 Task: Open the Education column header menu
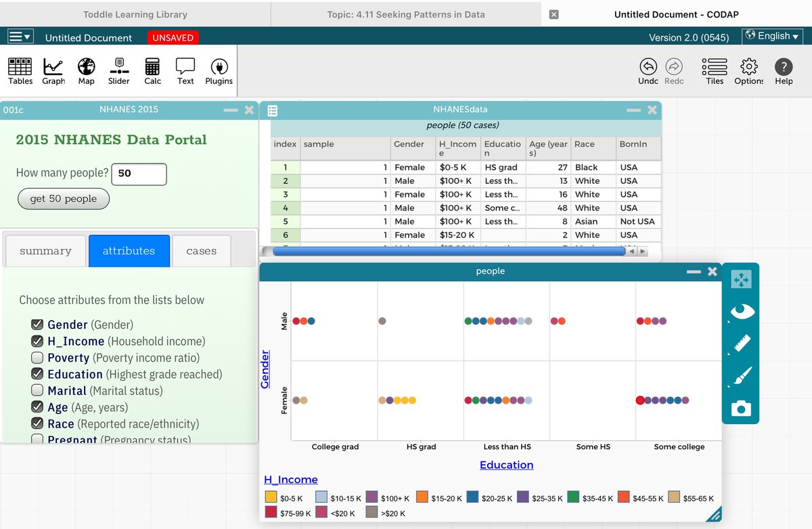[x=503, y=149]
